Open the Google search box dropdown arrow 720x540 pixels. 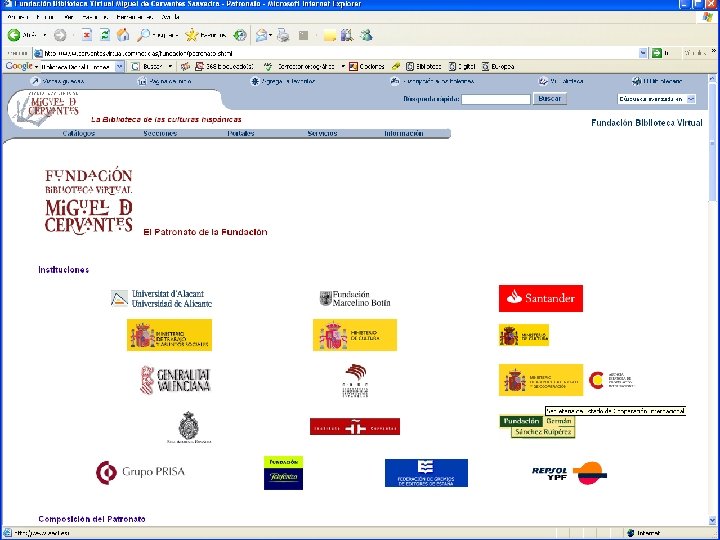120,67
